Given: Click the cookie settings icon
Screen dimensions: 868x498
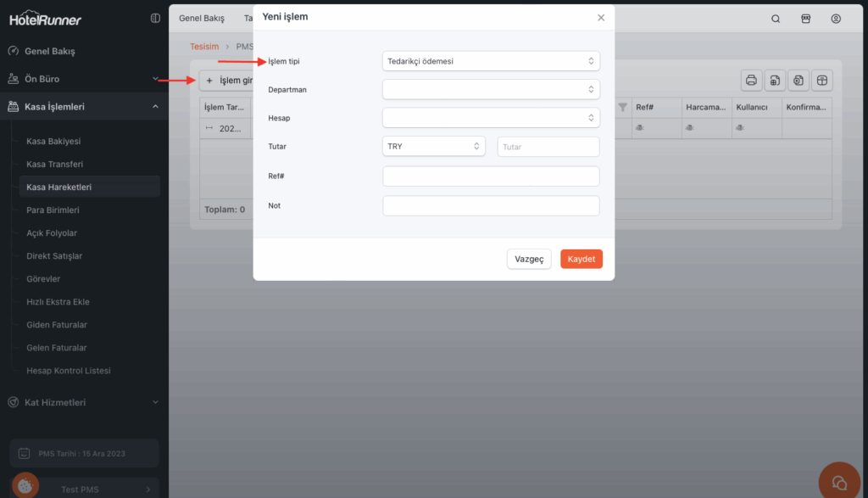Looking at the screenshot, I should point(25,485).
